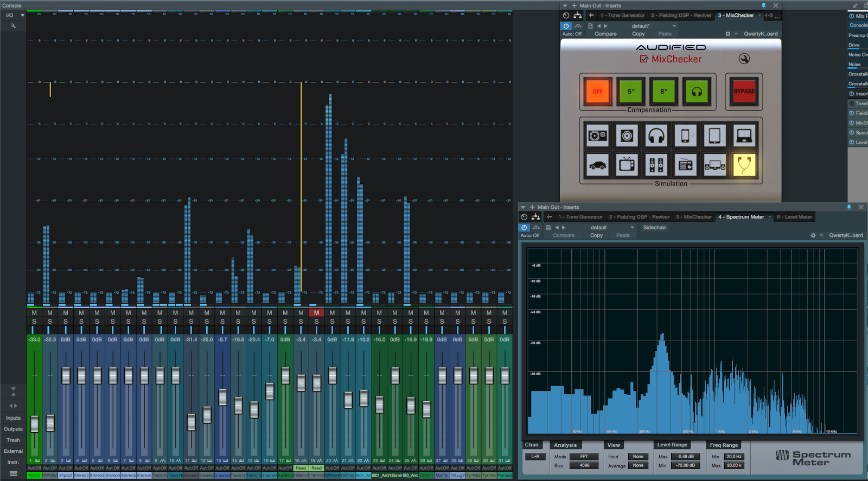Open preset file icon in Spectrum Meter window
868x481 pixels.
point(548,228)
